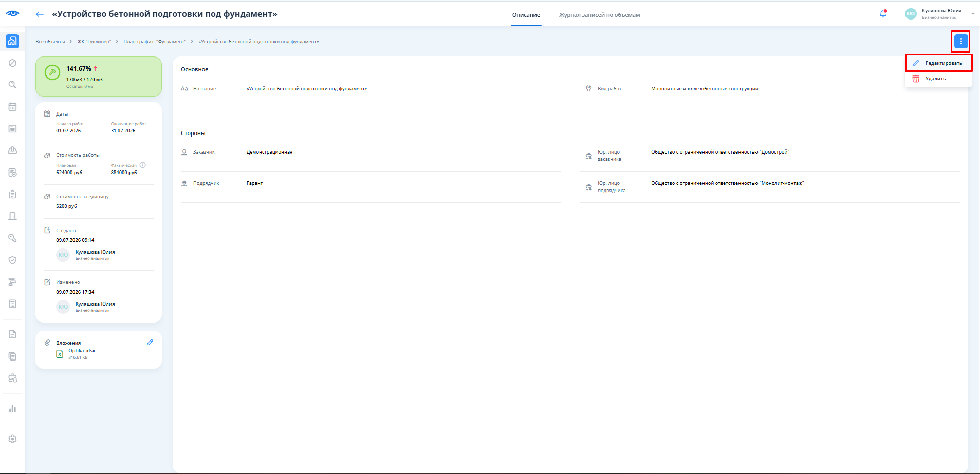Click the КЮ user avatar in the header
Viewport: 980px width, 474px height.
(911, 14)
